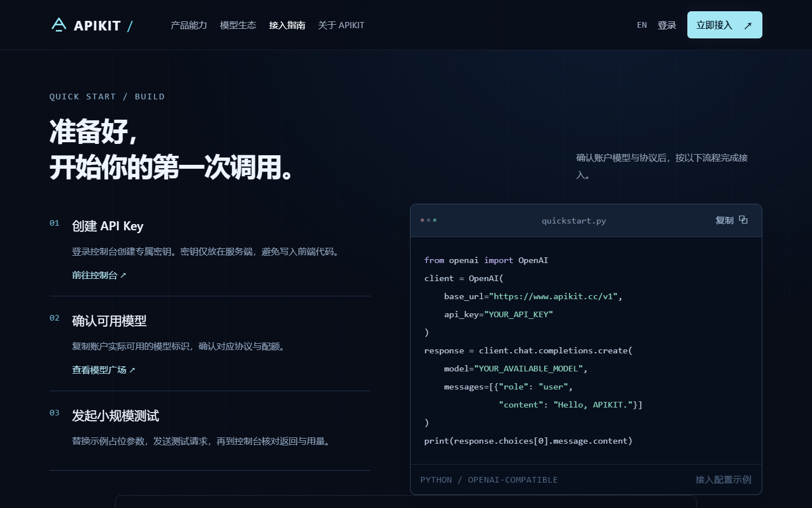Follow the 前往控制台 link

point(99,275)
